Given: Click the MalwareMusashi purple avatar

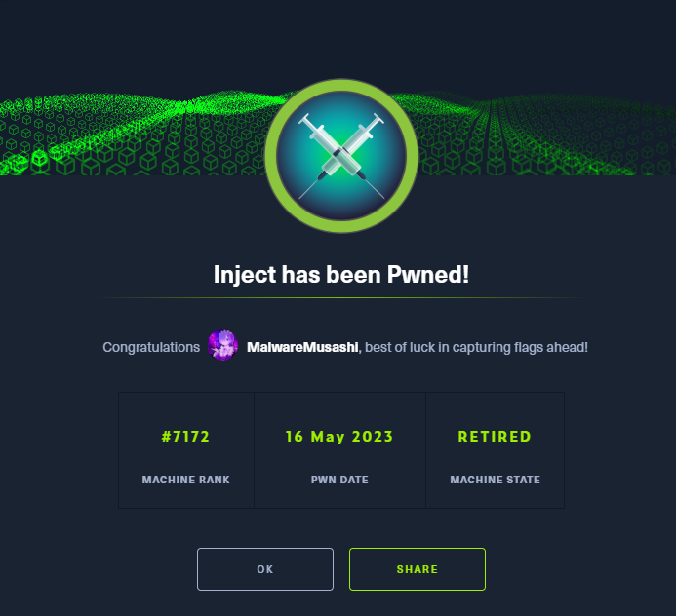Looking at the screenshot, I should [223, 347].
